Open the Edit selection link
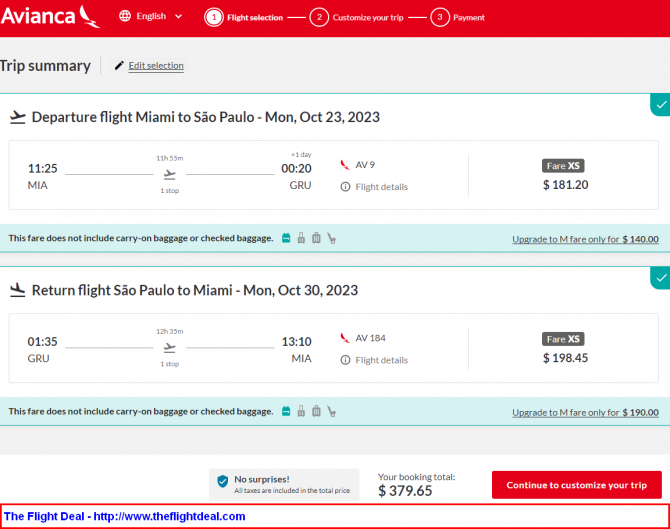The width and height of the screenshot is (670, 529). 156,66
